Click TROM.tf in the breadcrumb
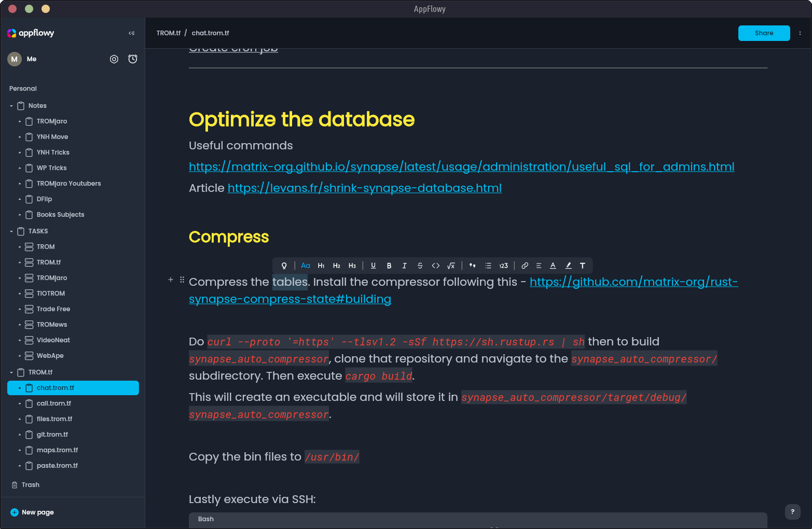Viewport: 812px width, 529px height. coord(169,33)
